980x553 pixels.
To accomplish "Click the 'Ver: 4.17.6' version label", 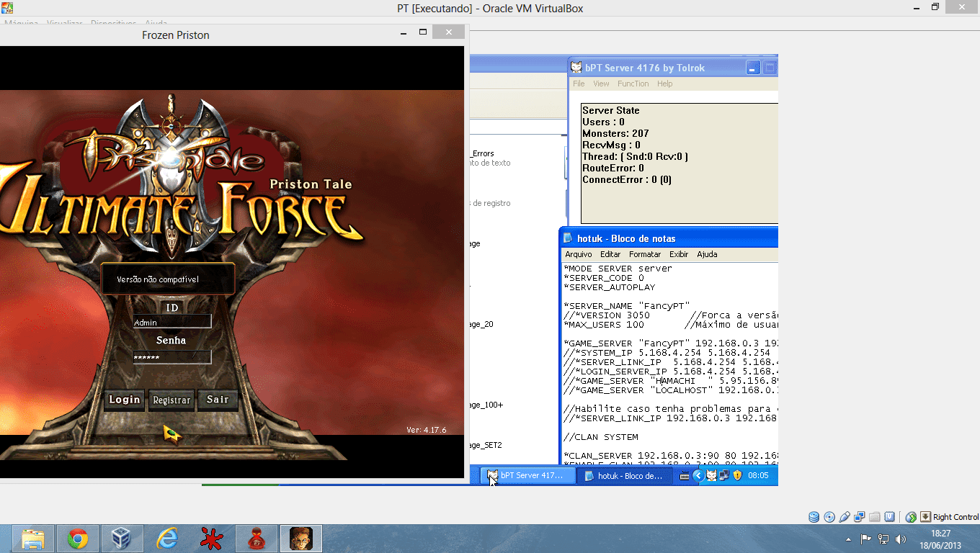I will click(x=427, y=430).
